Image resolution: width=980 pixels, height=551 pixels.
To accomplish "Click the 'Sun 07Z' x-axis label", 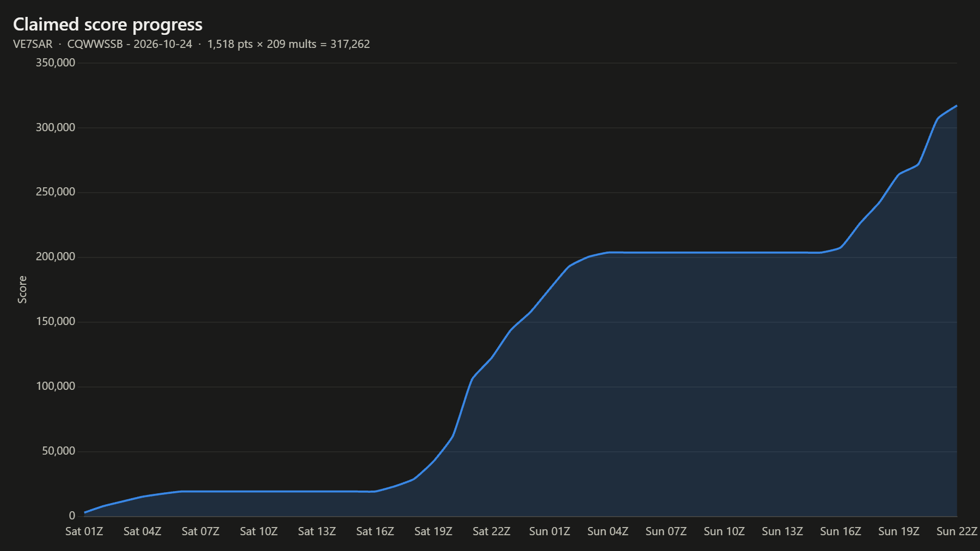I will [666, 531].
